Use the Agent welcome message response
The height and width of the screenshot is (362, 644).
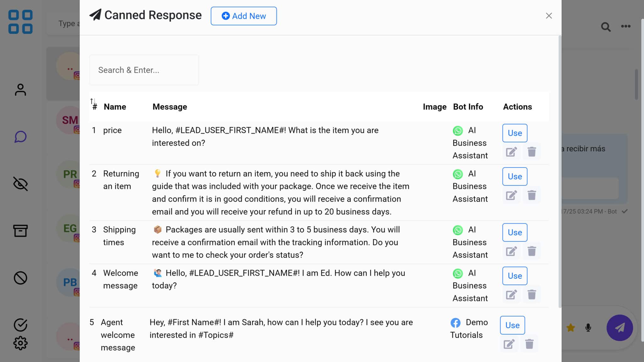pyautogui.click(x=512, y=325)
